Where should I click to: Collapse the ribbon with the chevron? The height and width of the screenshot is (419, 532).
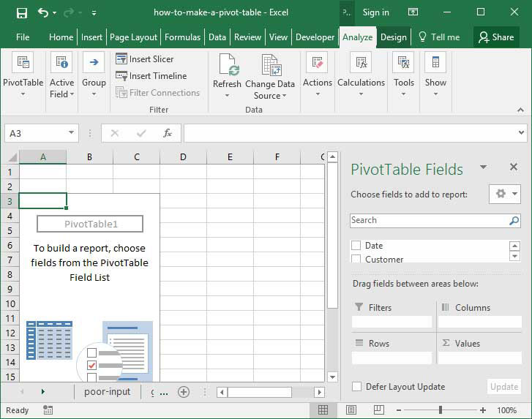[x=520, y=110]
